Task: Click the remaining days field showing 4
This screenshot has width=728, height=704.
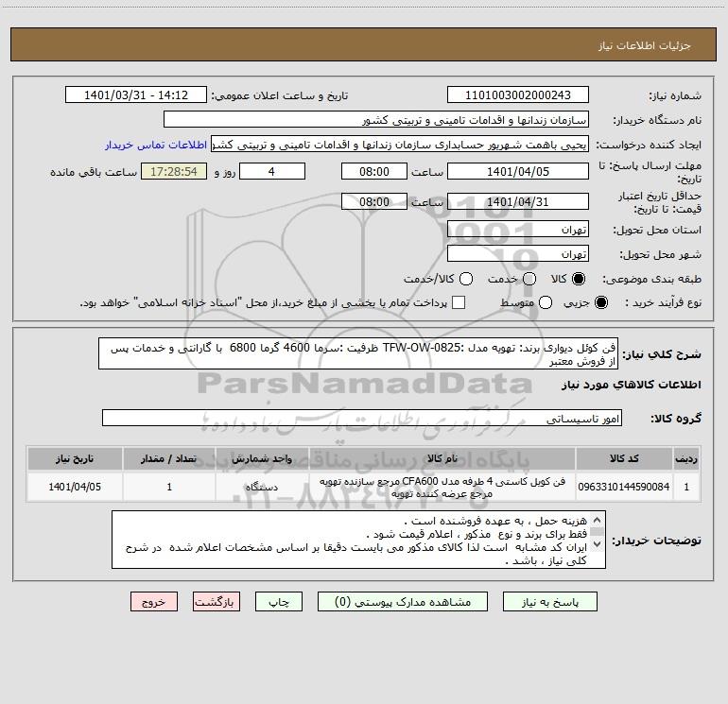Action: (x=272, y=172)
